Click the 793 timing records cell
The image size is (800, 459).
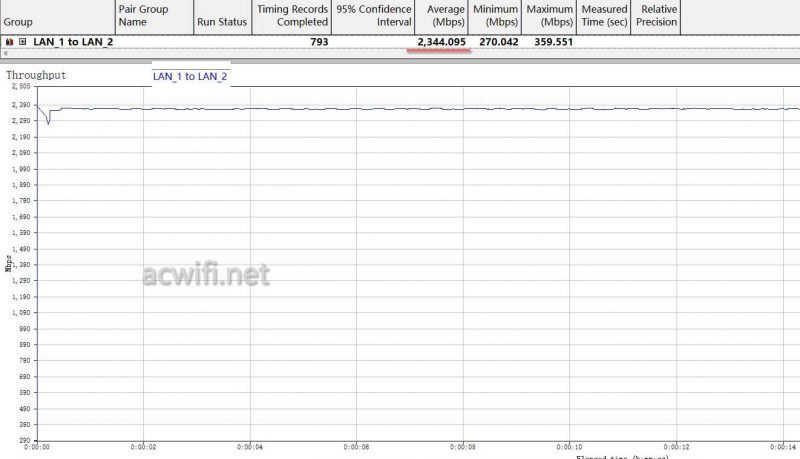point(319,42)
